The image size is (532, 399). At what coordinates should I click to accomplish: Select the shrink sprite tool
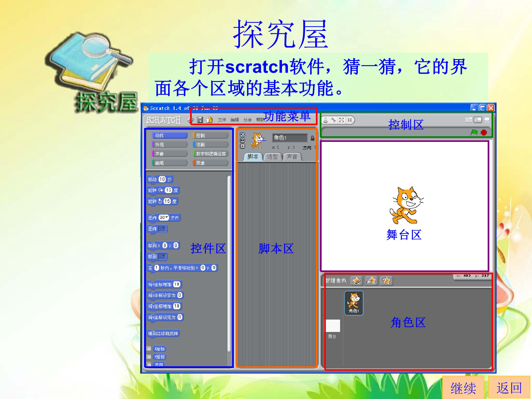pyautogui.click(x=350, y=120)
